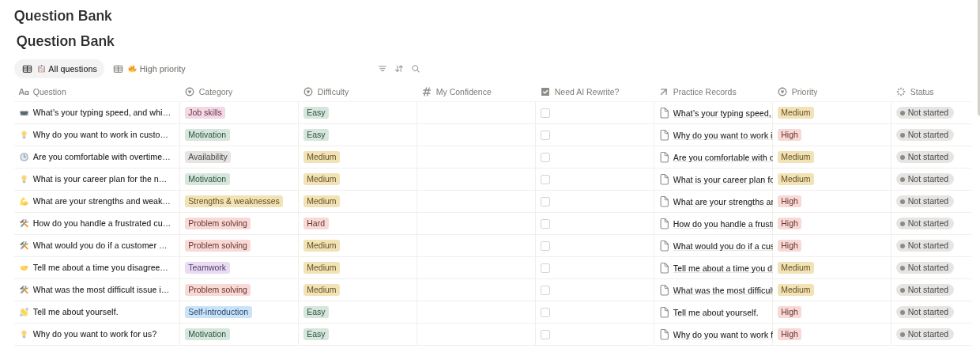The height and width of the screenshot is (356, 980).
Task: Click High priority tag of frustrated customer row
Action: (x=790, y=224)
